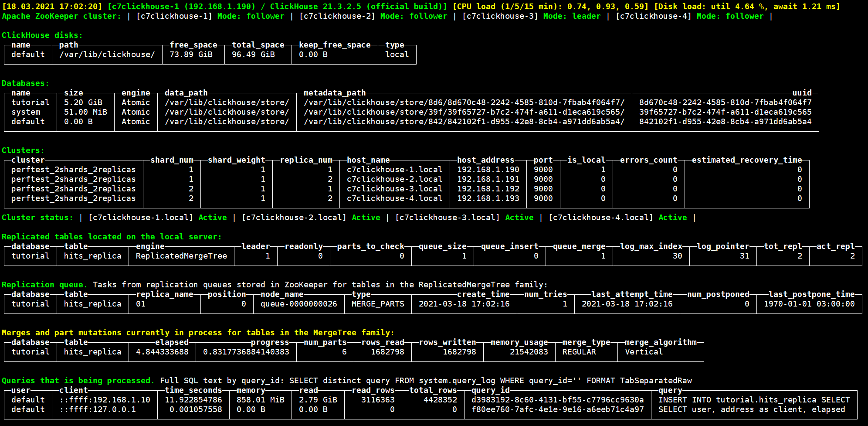Click Active status of c7clickhouse-4.local
868x426 pixels.
point(673,218)
